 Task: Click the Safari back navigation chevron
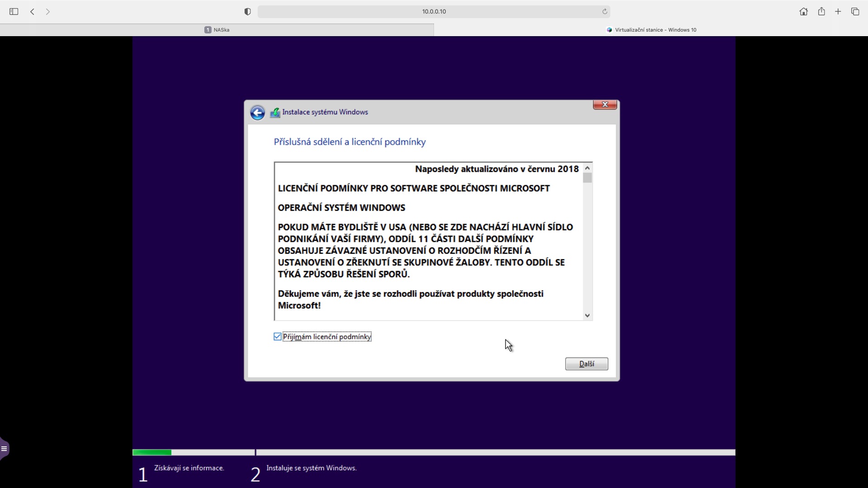tap(32, 12)
